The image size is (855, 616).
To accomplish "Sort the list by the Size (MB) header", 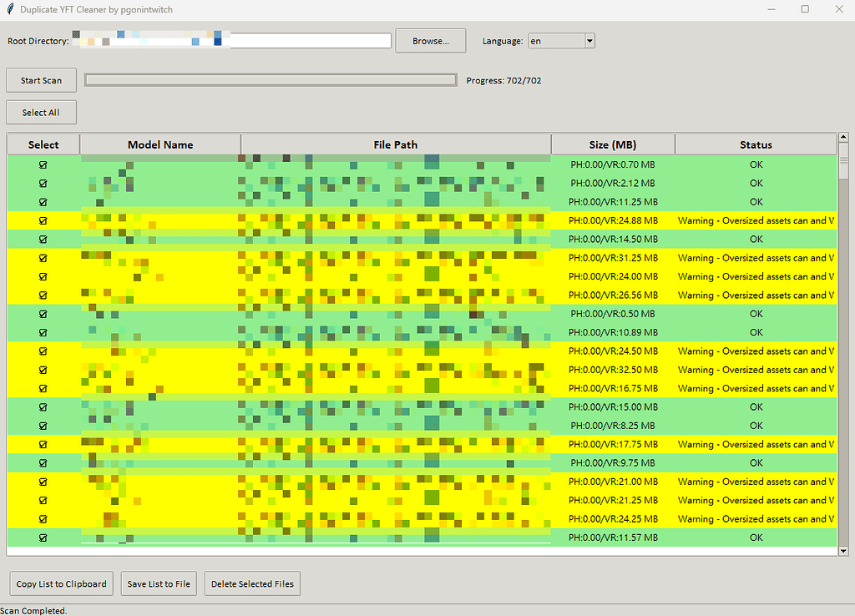I will 612,144.
